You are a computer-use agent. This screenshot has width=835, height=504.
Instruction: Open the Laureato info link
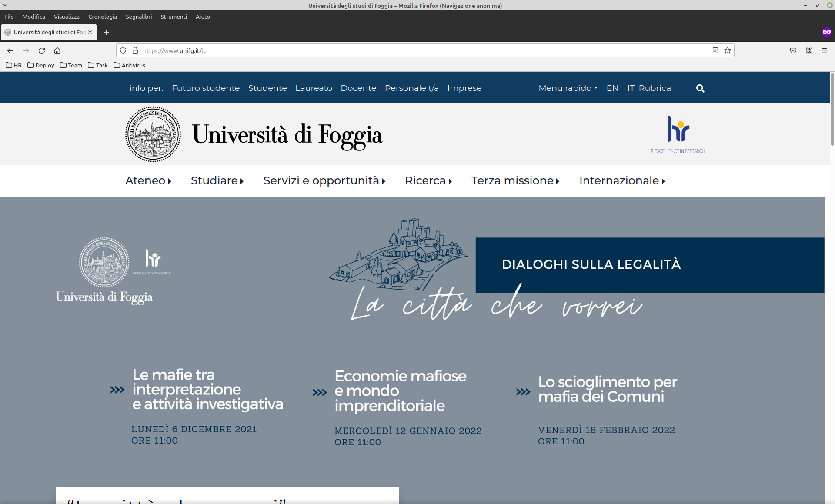(314, 88)
